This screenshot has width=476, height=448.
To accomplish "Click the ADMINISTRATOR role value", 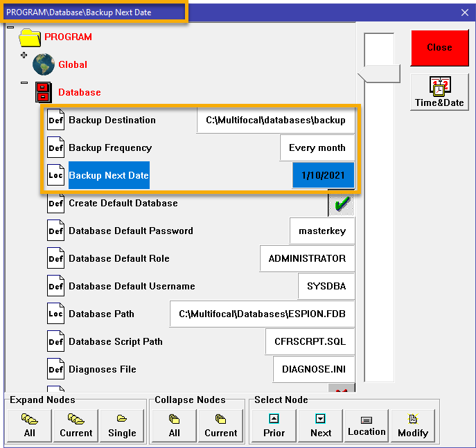I will click(307, 258).
